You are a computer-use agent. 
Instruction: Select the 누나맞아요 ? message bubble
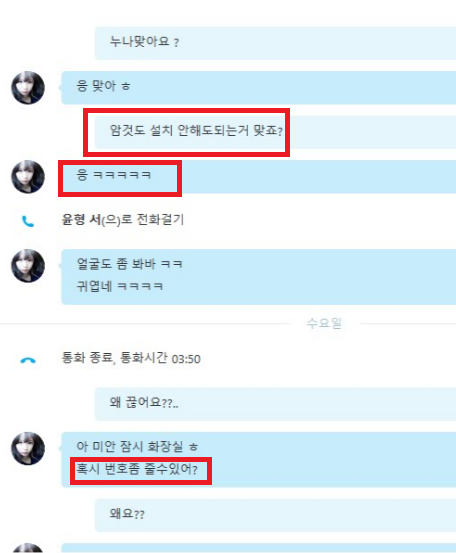[x=275, y=43]
